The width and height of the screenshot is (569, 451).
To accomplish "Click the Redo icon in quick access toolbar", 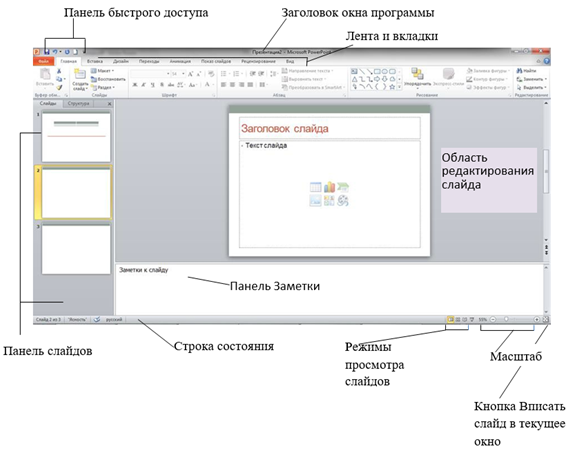I will click(x=67, y=52).
